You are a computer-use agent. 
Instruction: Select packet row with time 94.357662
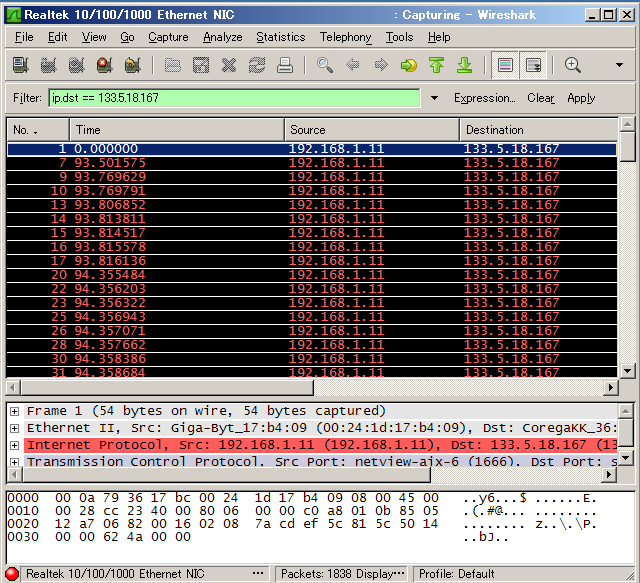point(312,345)
